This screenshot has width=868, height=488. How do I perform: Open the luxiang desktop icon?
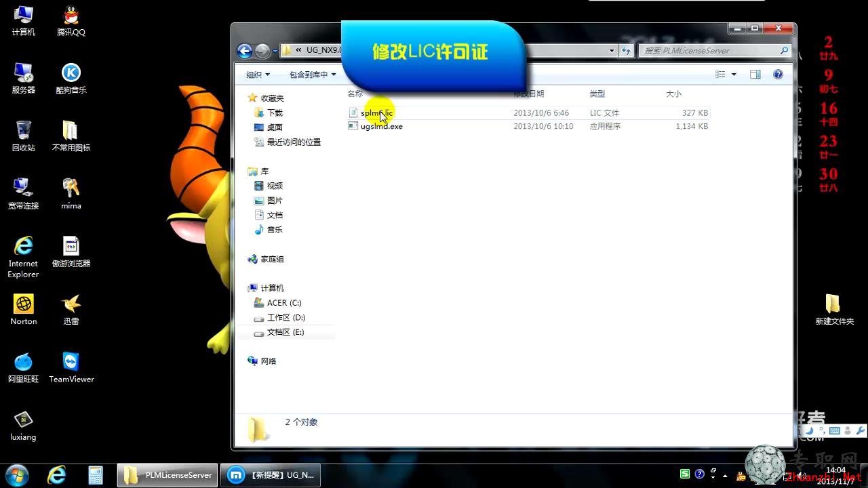23,426
